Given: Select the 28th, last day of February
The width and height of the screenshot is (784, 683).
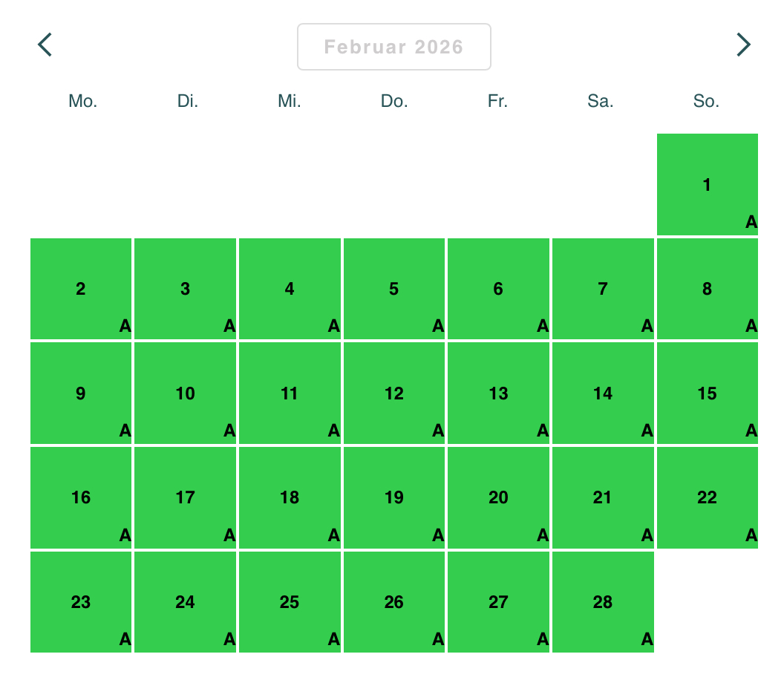Looking at the screenshot, I should click(603, 602).
